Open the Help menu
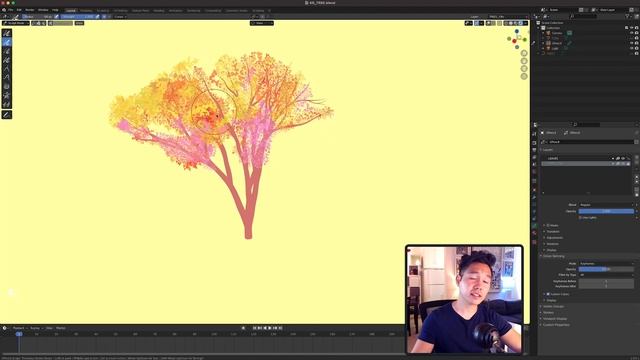This screenshot has width=640, height=360. 55,10
